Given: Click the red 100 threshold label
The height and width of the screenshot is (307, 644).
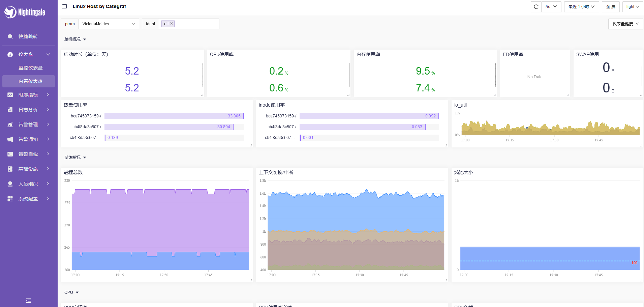Looking at the screenshot, I should pos(635,263).
